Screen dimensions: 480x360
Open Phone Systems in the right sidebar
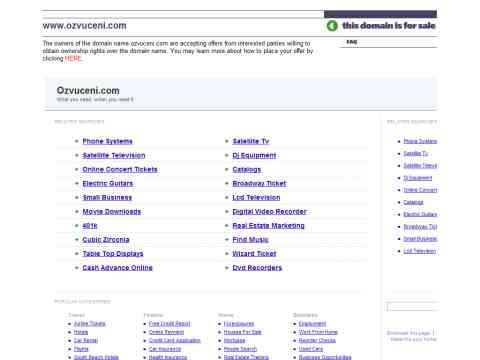point(420,141)
